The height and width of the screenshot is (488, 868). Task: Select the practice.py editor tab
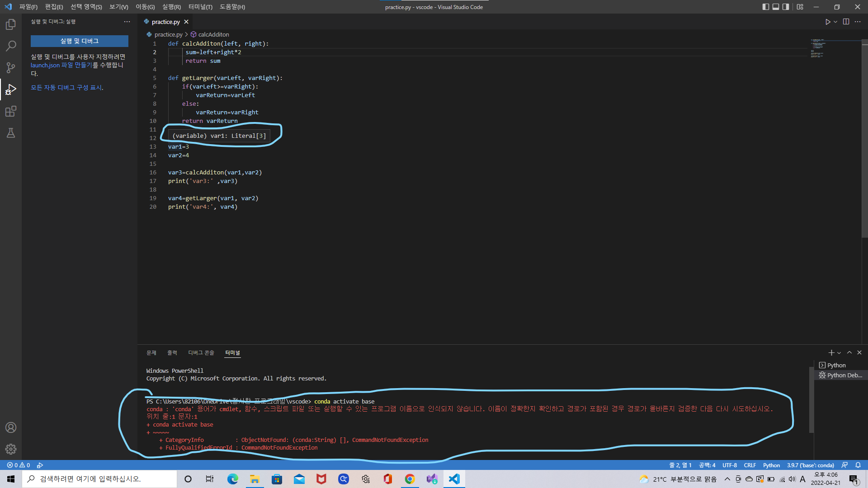165,22
